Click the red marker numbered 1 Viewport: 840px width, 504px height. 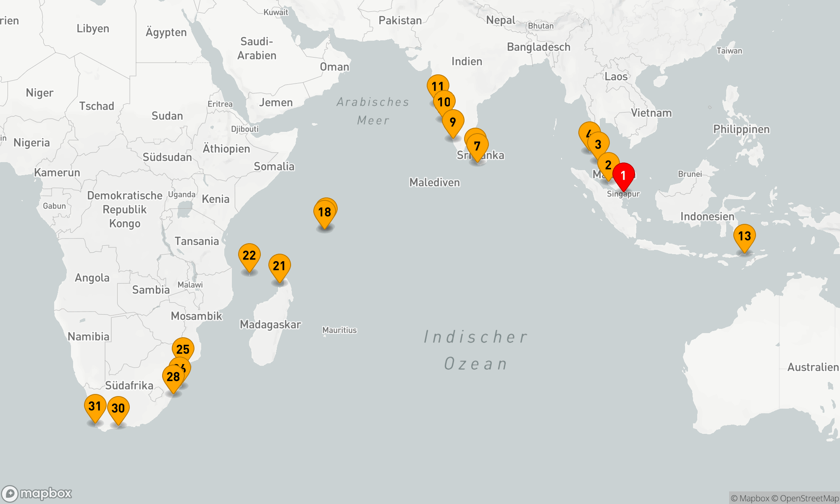pos(623,175)
